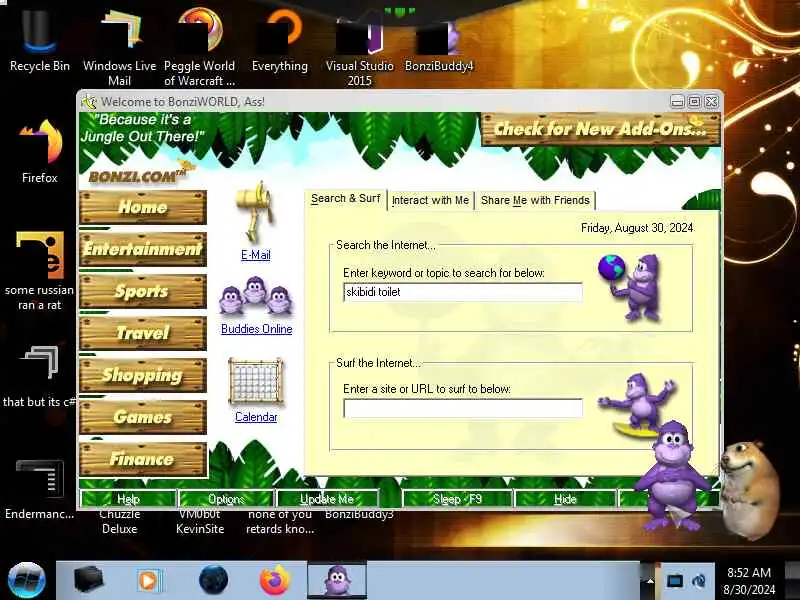This screenshot has width=800, height=600.
Task: Open Recycle Bin desktop icon
Action: 39,41
